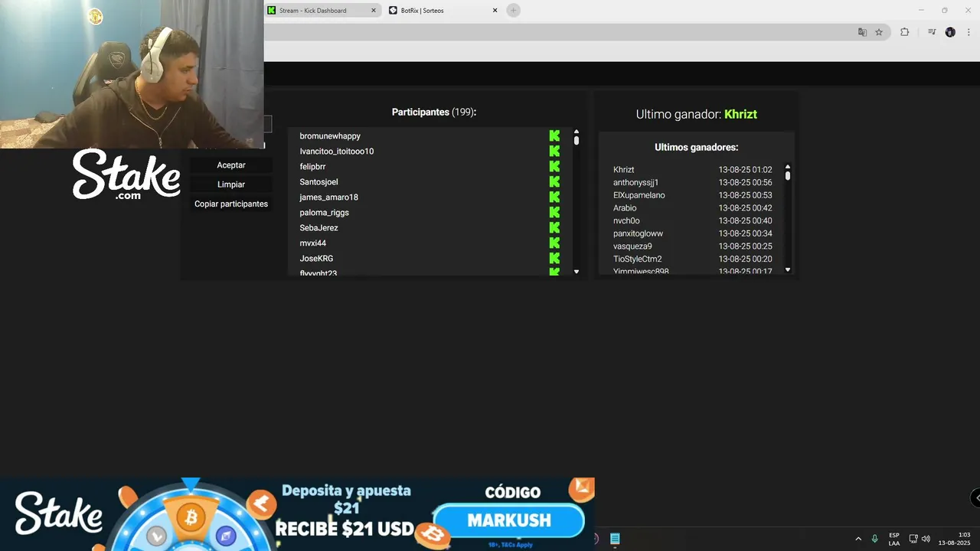
Task: Click last winner name Khrizt in heading
Action: coord(740,114)
